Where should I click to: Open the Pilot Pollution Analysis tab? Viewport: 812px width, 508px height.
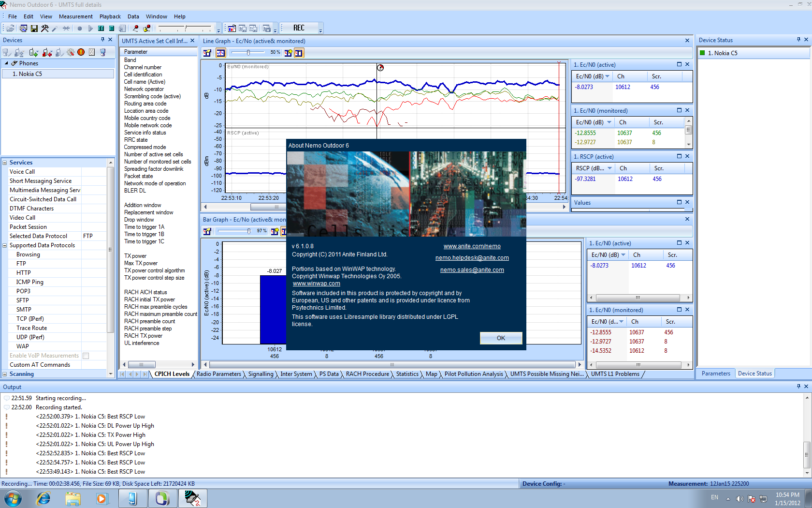pos(474,374)
